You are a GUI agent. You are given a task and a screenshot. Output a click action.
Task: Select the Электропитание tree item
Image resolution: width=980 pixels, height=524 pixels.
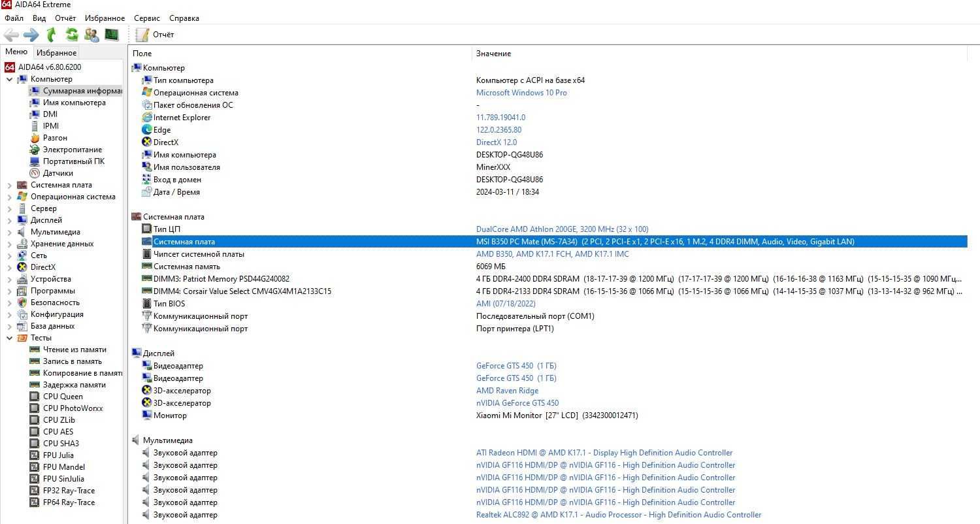tap(73, 150)
